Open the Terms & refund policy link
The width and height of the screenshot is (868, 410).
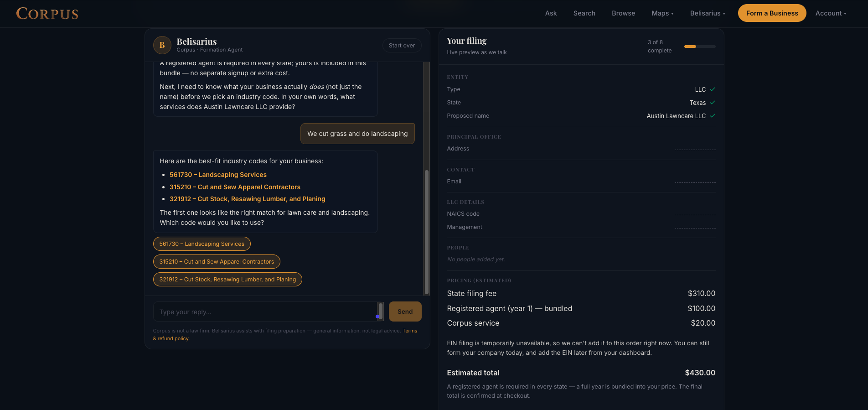285,335
